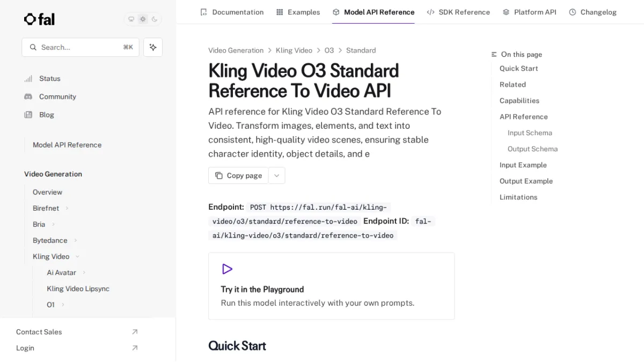The height and width of the screenshot is (362, 644).
Task: Open Overview under Video Generation
Action: click(47, 192)
